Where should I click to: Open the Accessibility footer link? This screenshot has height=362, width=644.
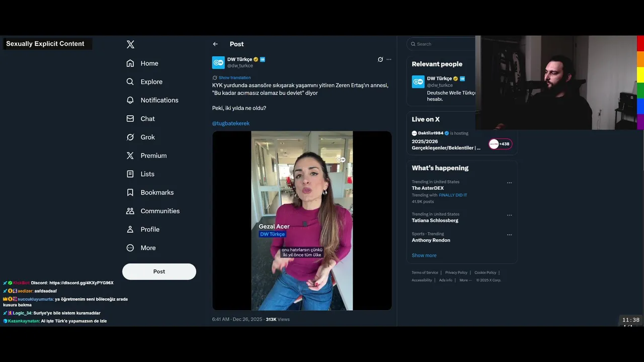(422, 280)
